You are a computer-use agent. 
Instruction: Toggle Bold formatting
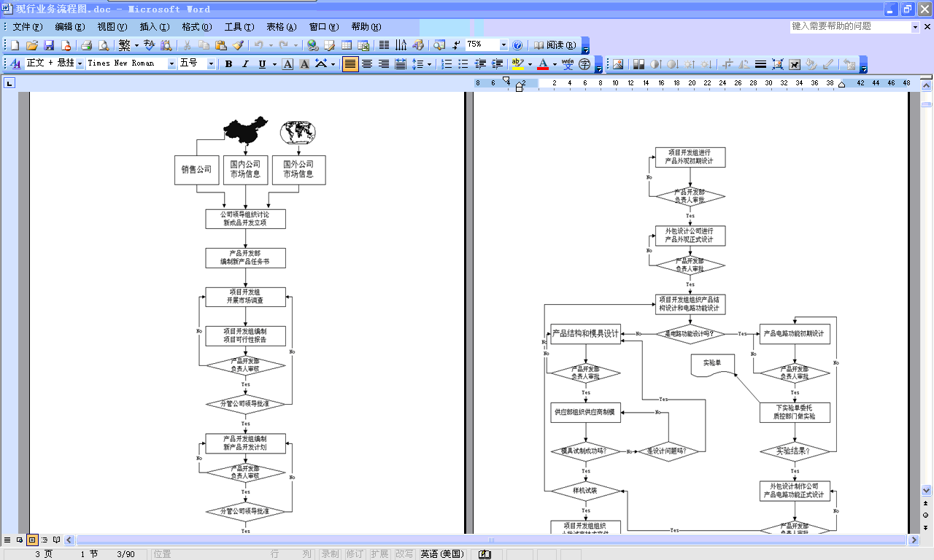click(x=228, y=64)
